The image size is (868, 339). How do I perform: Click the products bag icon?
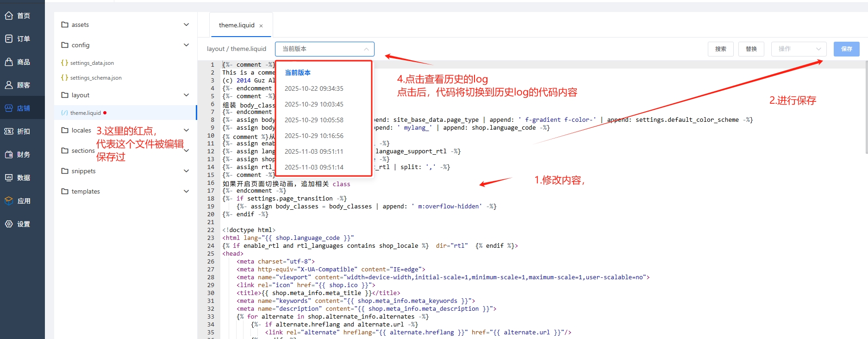point(9,62)
